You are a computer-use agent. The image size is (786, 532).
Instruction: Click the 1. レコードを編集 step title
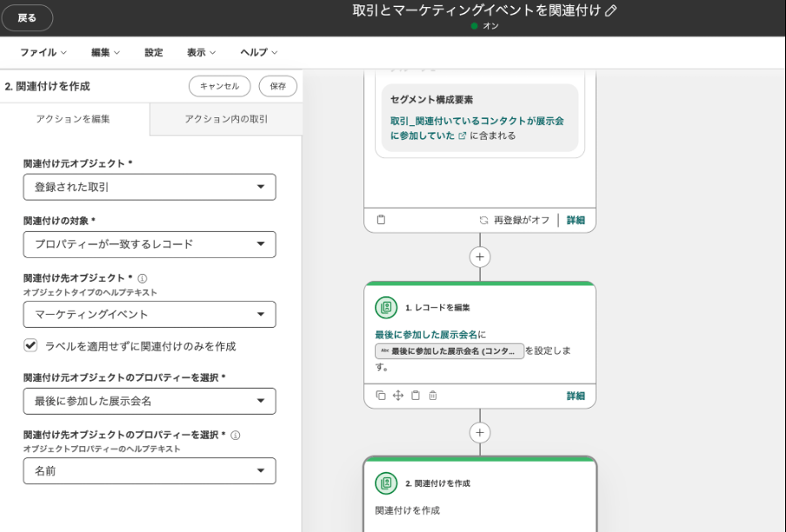[437, 308]
